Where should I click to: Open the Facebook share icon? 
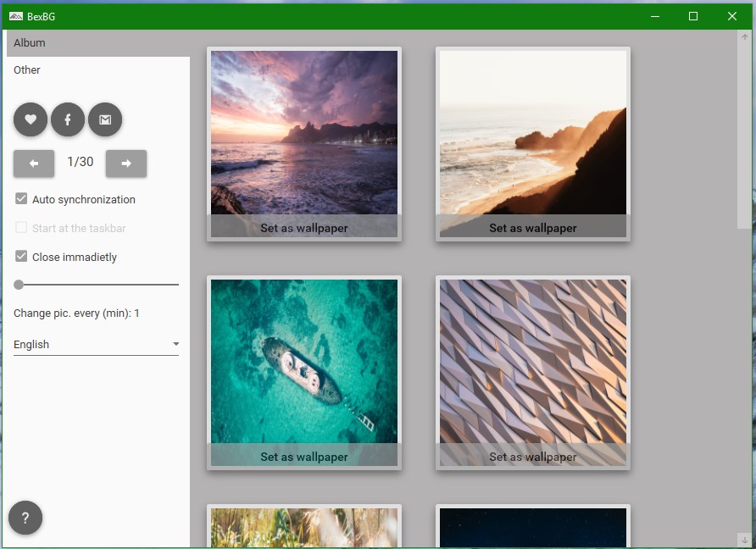click(x=68, y=119)
